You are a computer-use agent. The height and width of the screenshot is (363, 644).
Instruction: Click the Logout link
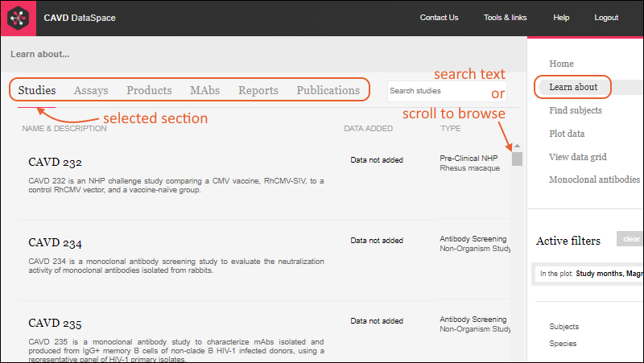[x=606, y=18]
